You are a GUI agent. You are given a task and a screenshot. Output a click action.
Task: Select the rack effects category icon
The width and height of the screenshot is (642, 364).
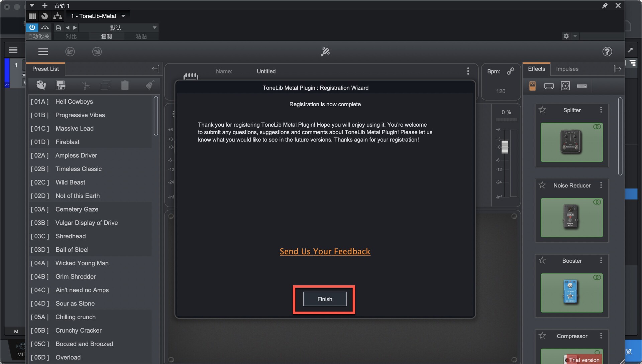click(582, 86)
